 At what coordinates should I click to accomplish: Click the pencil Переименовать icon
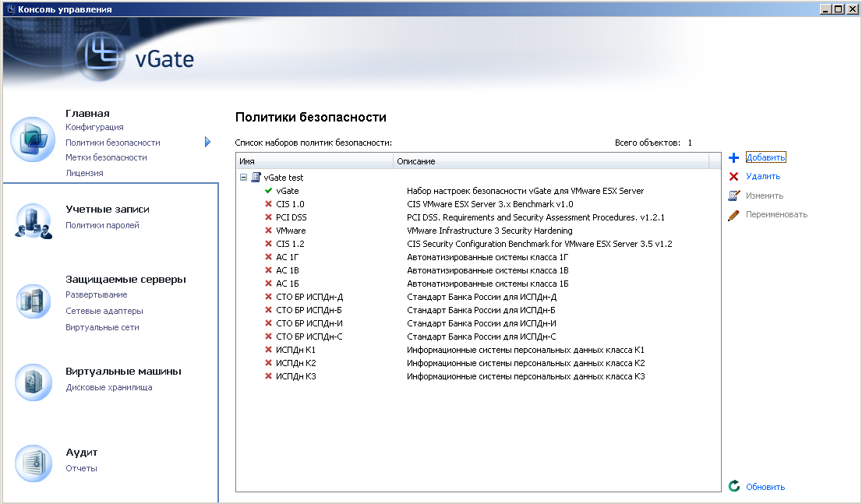[733, 215]
